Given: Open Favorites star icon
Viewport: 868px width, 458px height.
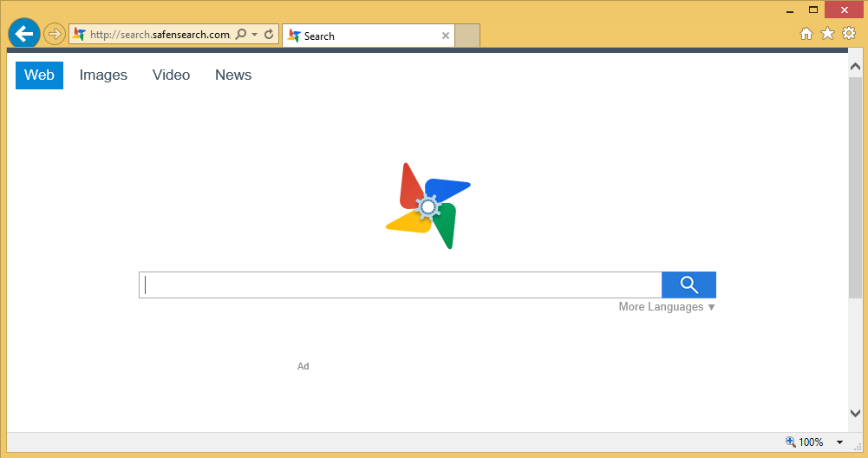Looking at the screenshot, I should click(x=827, y=34).
